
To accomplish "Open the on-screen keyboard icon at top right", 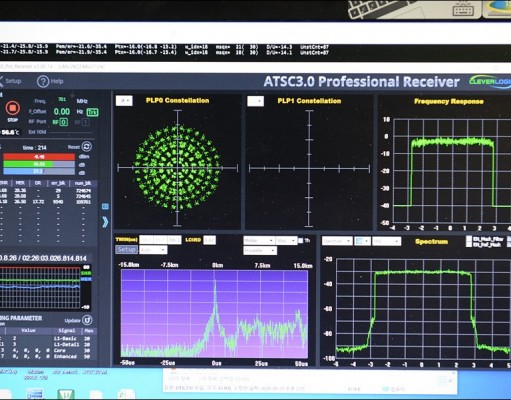I will point(463,9).
